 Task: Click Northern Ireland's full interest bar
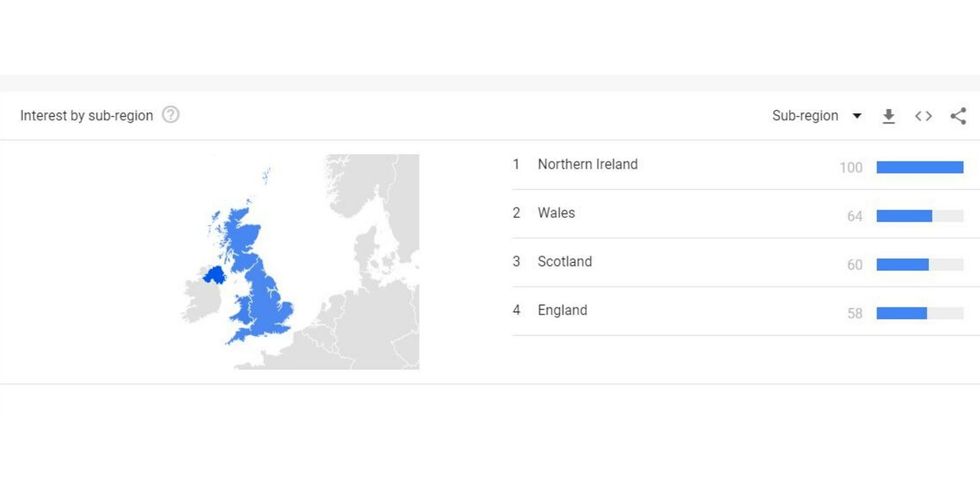pyautogui.click(x=919, y=167)
